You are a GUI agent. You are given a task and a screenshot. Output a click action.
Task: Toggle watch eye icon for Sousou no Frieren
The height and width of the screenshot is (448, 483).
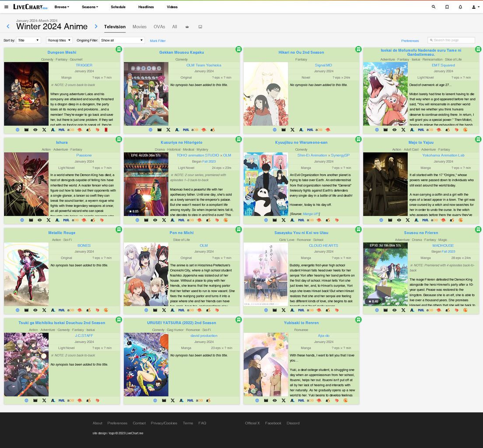(394, 310)
